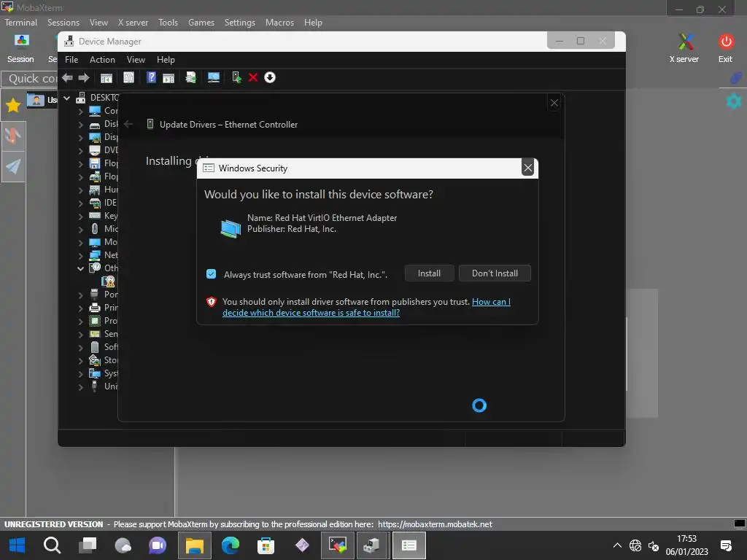Image resolution: width=747 pixels, height=560 pixels.
Task: Click the Show/Hide Action Pane toolbar icon
Action: tap(169, 77)
